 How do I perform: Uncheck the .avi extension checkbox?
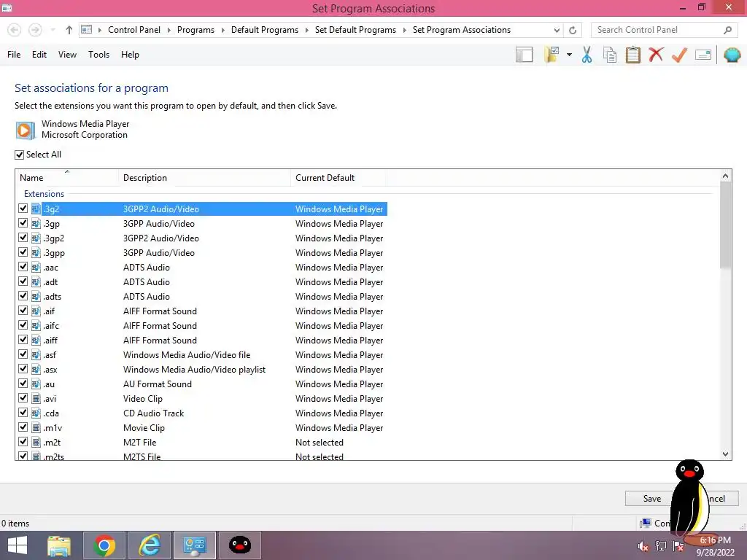pos(23,399)
